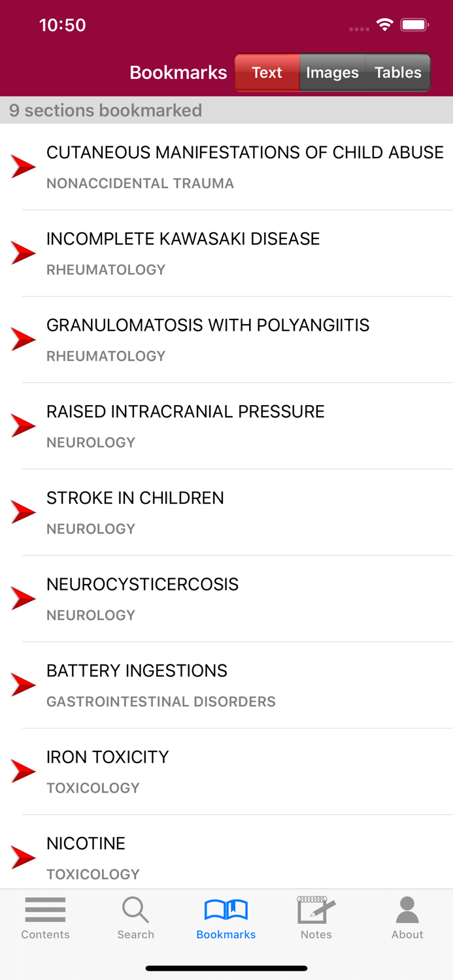
Task: Open the Contents panel icon
Action: click(44, 908)
